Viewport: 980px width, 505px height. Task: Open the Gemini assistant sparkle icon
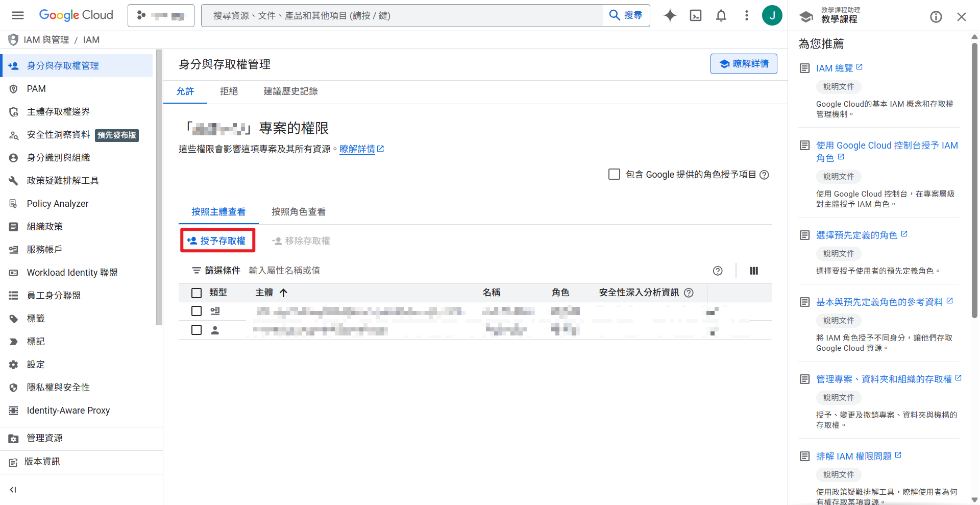coord(669,15)
